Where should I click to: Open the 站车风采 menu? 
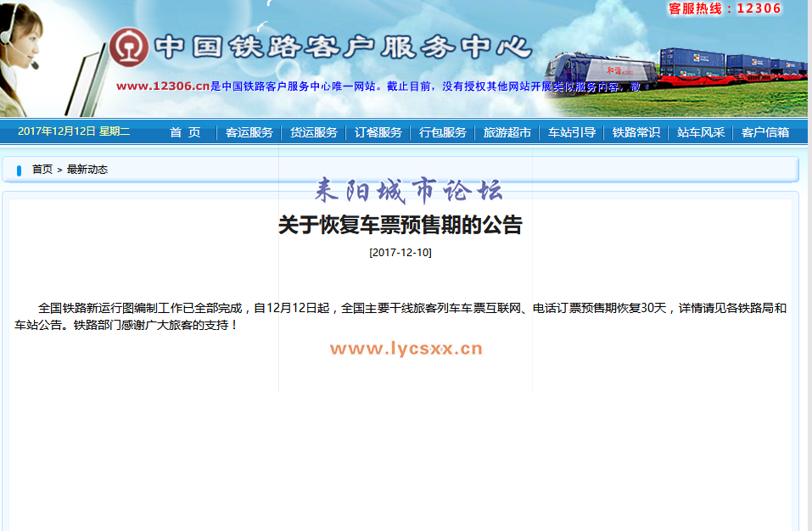(x=701, y=132)
